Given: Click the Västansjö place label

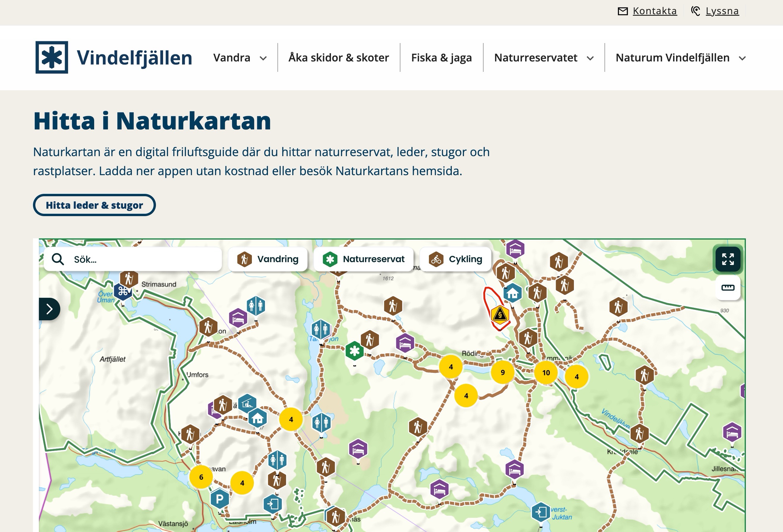Looking at the screenshot, I should 173,524.
